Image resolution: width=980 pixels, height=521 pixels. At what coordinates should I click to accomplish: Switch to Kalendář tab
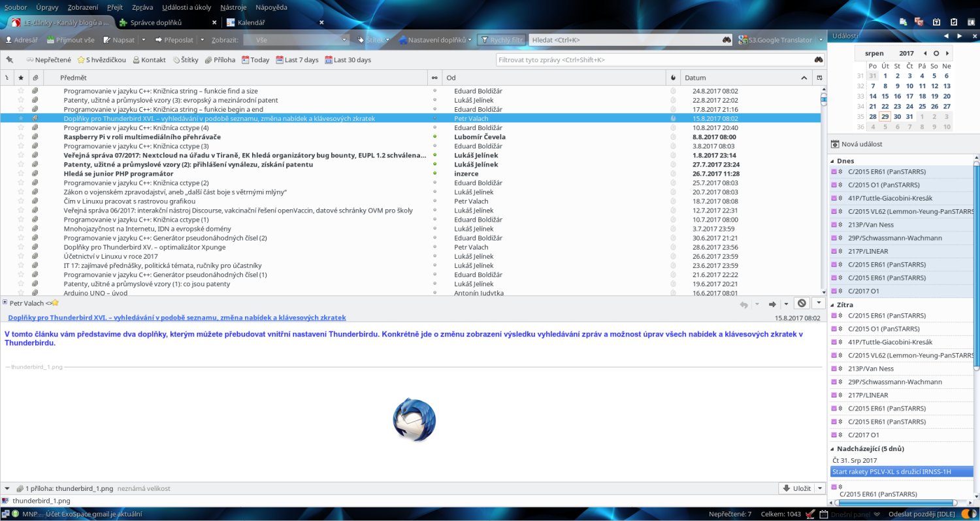click(251, 22)
